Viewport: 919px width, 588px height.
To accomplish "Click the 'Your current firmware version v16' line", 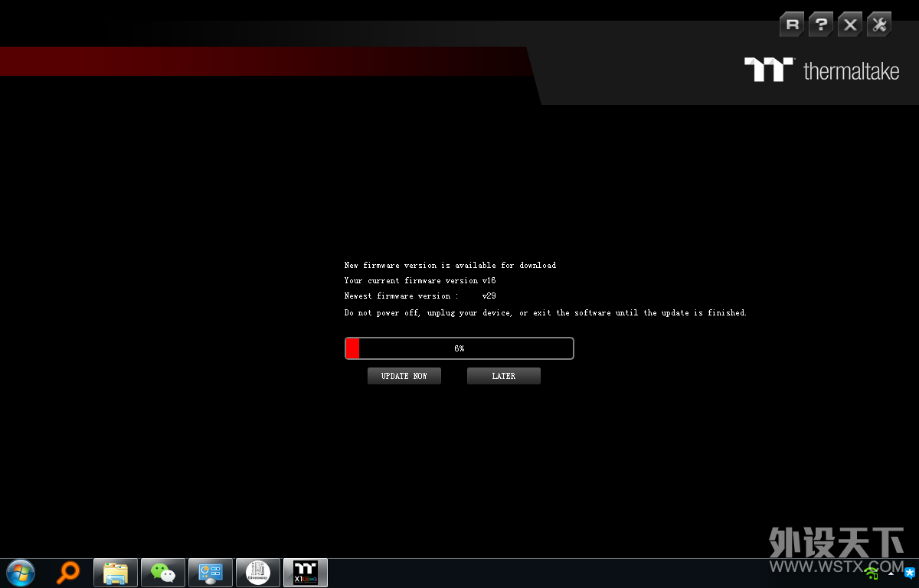I will tap(420, 281).
